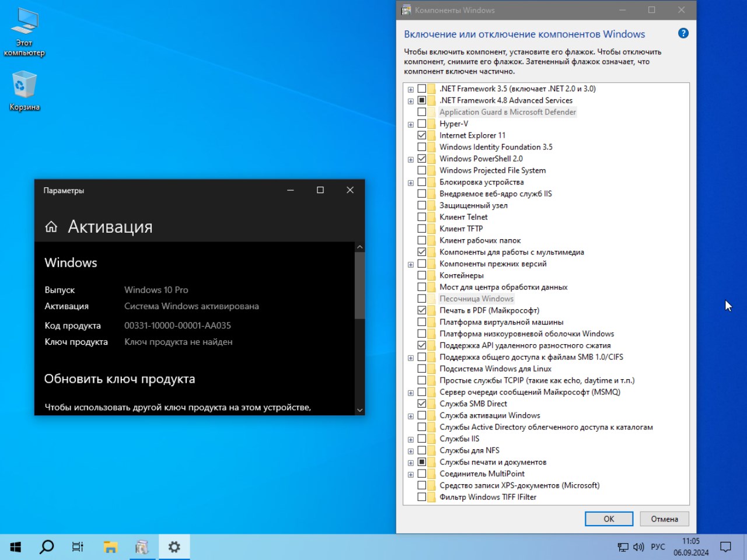Click the product ID 00331-10000-00001-AA035
Screen dimensions: 747x560
click(x=177, y=325)
